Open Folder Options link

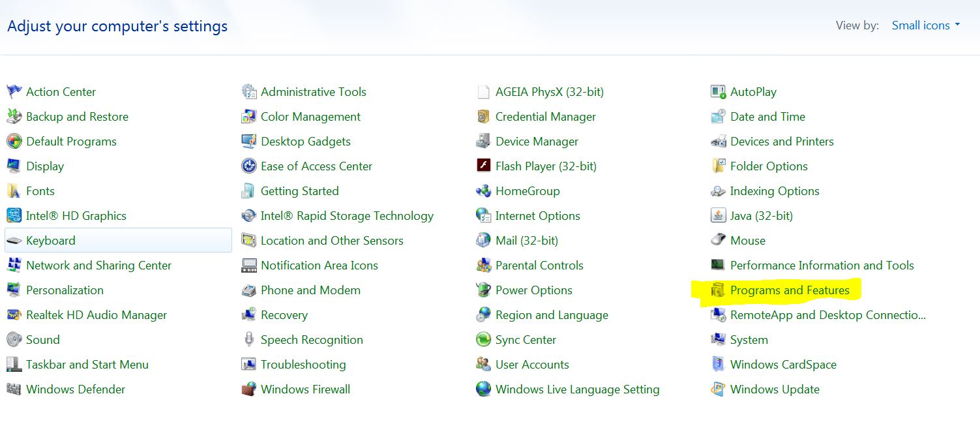(769, 166)
